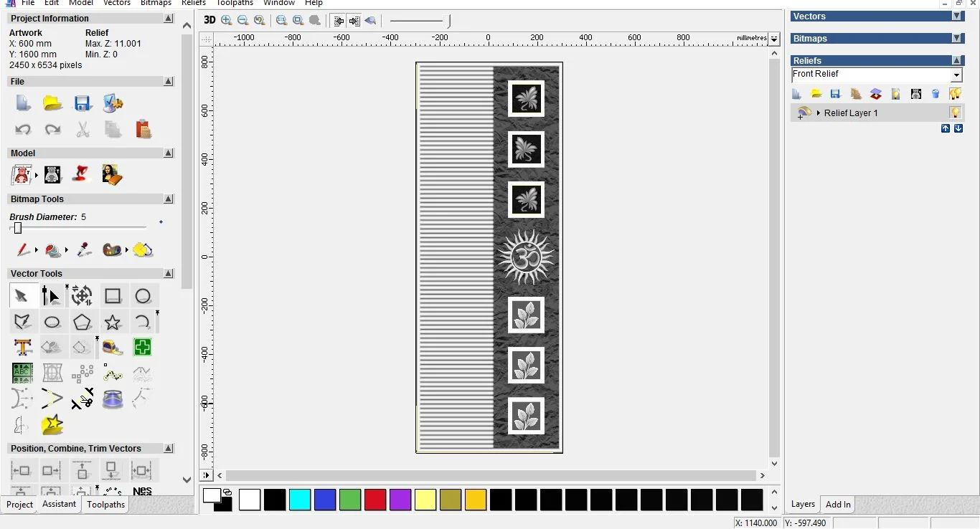The width and height of the screenshot is (980, 529).
Task: Switch to 3D view
Action: (x=209, y=20)
